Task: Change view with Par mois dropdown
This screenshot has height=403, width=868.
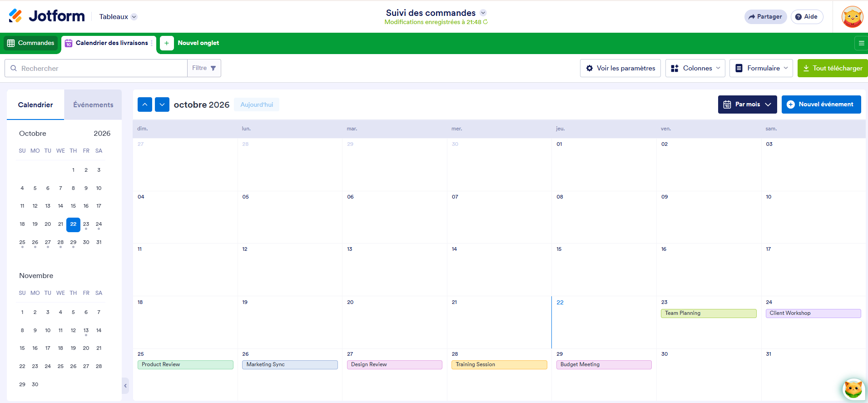Action: tap(747, 104)
